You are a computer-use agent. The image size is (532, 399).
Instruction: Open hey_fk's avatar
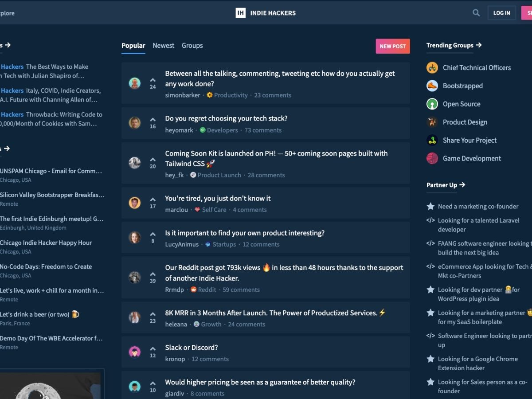135,163
